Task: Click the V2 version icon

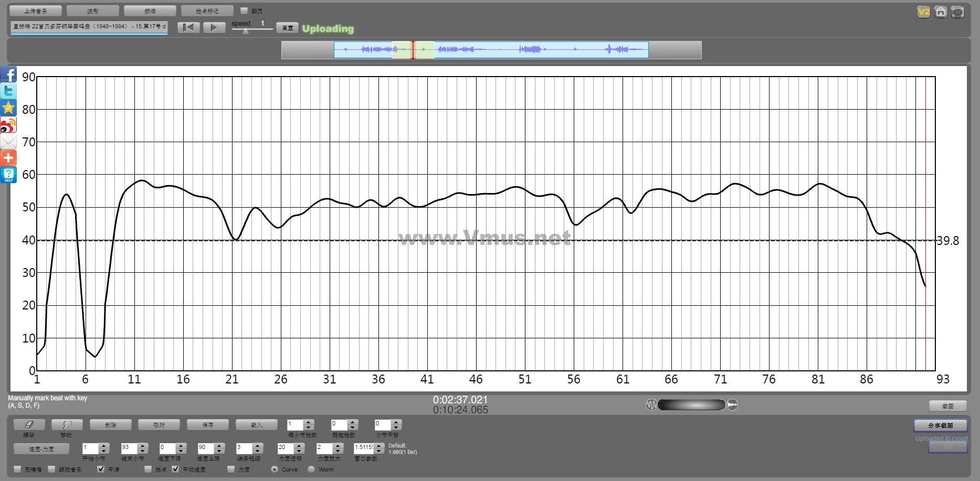Action: 923,12
